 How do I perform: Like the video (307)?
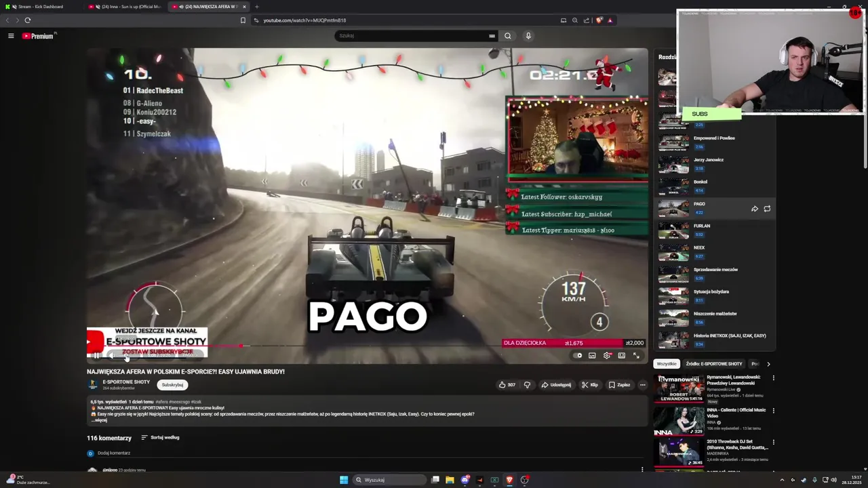click(507, 385)
